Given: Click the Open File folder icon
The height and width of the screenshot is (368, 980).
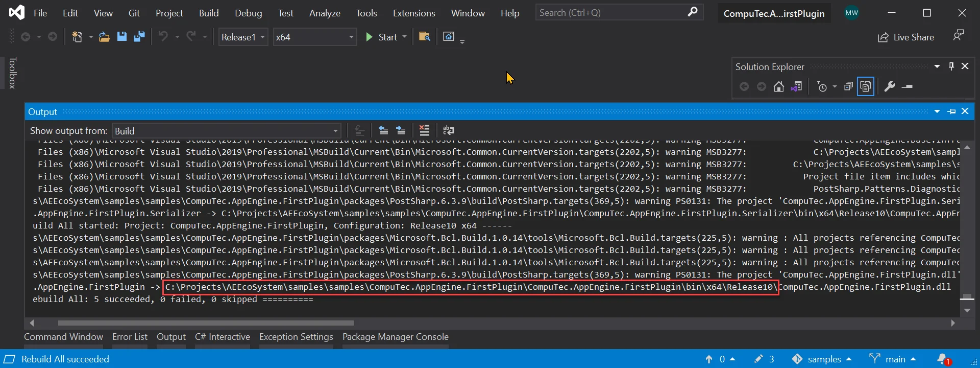Looking at the screenshot, I should [x=104, y=37].
